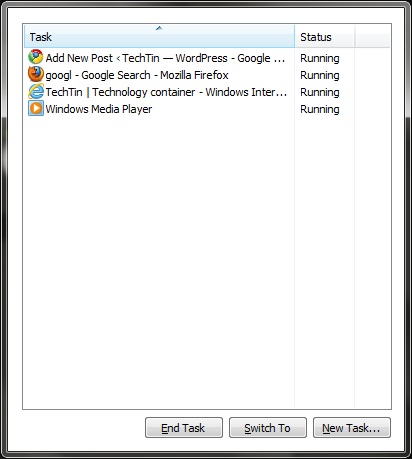Click the Switch To button
Image resolution: width=412 pixels, height=459 pixels.
pos(268,428)
